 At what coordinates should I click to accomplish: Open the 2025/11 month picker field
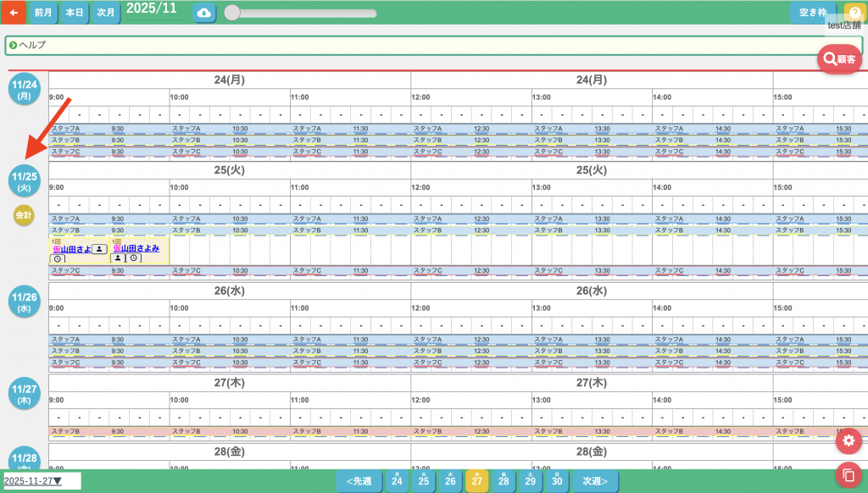(153, 9)
